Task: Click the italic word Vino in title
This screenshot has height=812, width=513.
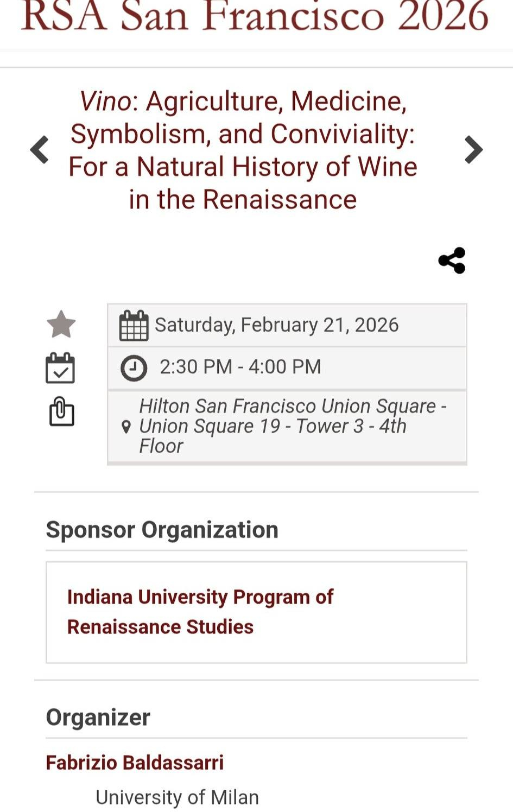Action: [105, 101]
